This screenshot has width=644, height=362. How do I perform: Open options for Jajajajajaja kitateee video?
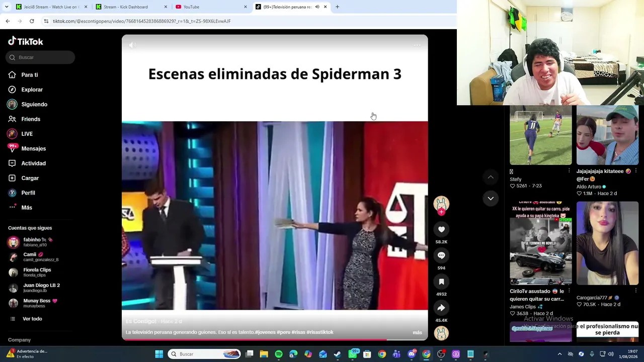(636, 171)
